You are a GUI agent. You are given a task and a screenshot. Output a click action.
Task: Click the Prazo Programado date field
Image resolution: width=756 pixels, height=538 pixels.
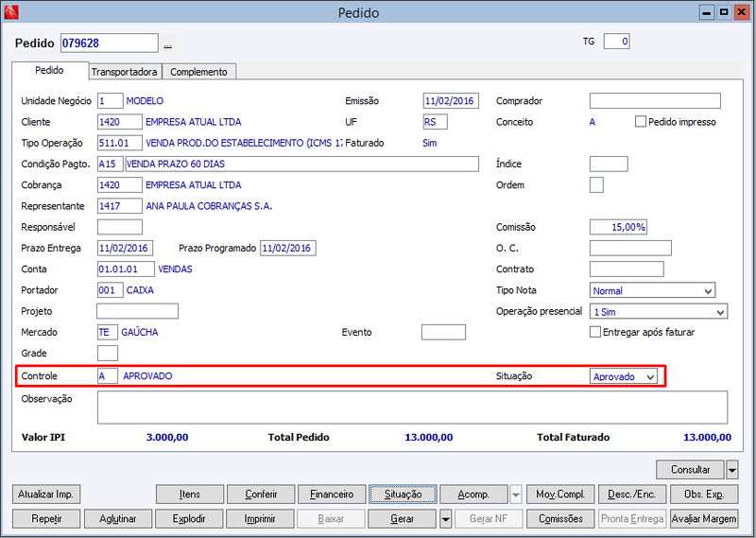click(288, 248)
